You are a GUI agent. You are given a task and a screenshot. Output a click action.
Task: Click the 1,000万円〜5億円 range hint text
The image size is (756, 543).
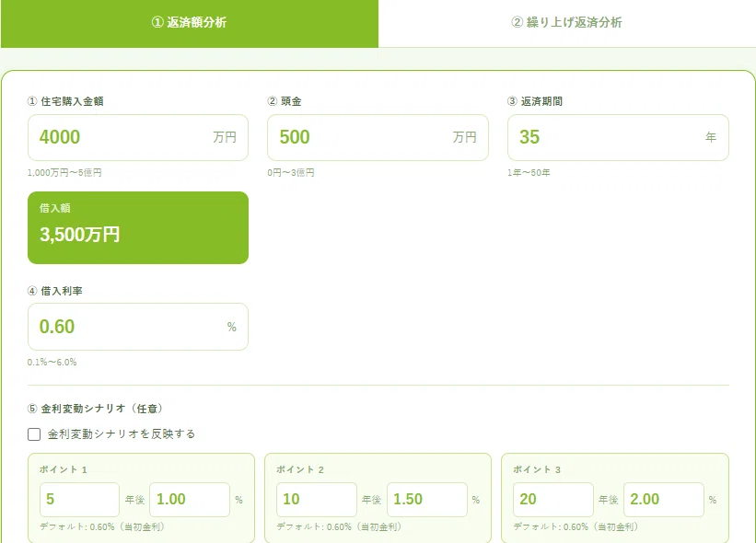(x=64, y=172)
